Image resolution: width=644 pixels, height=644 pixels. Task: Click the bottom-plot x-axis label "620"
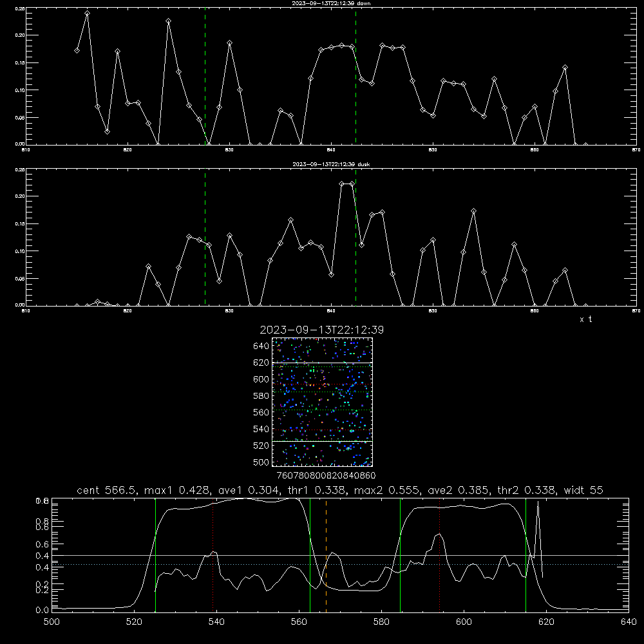[546, 622]
